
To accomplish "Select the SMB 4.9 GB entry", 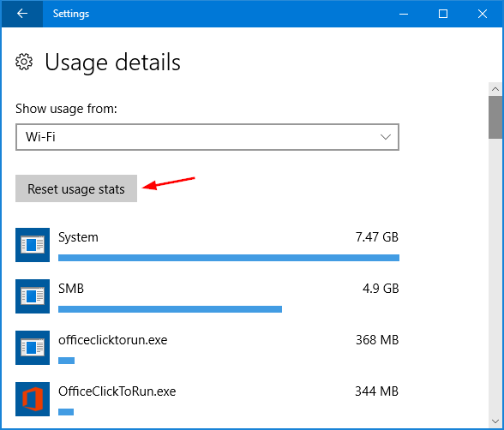I will (207, 296).
